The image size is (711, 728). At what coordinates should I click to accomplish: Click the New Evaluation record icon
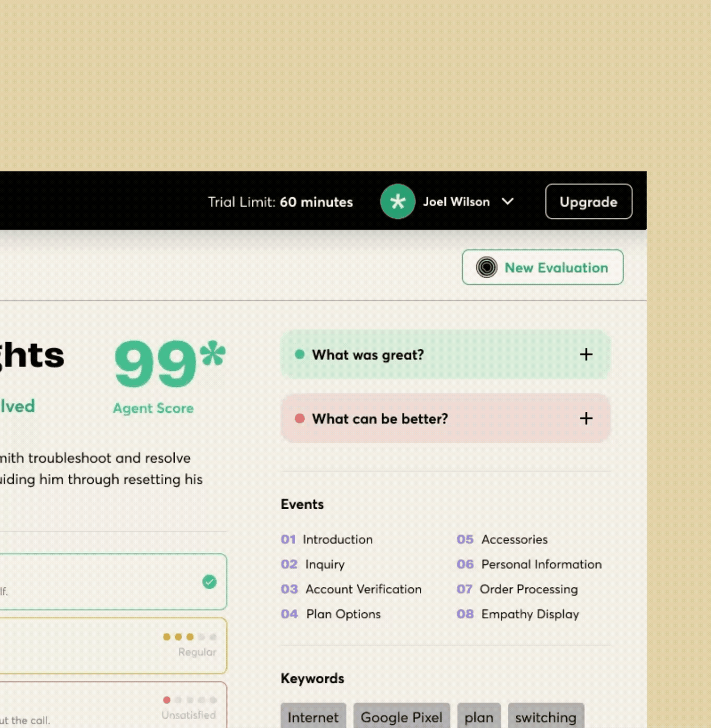click(486, 268)
